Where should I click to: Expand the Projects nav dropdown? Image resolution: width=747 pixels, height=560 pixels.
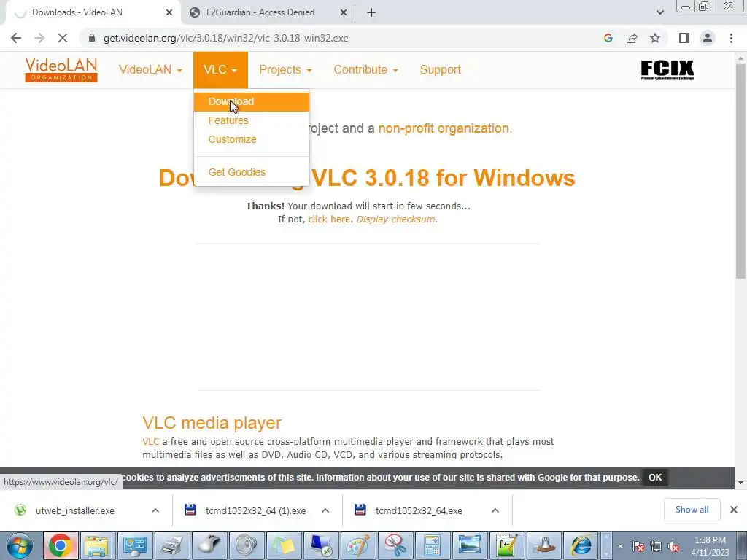pos(285,69)
